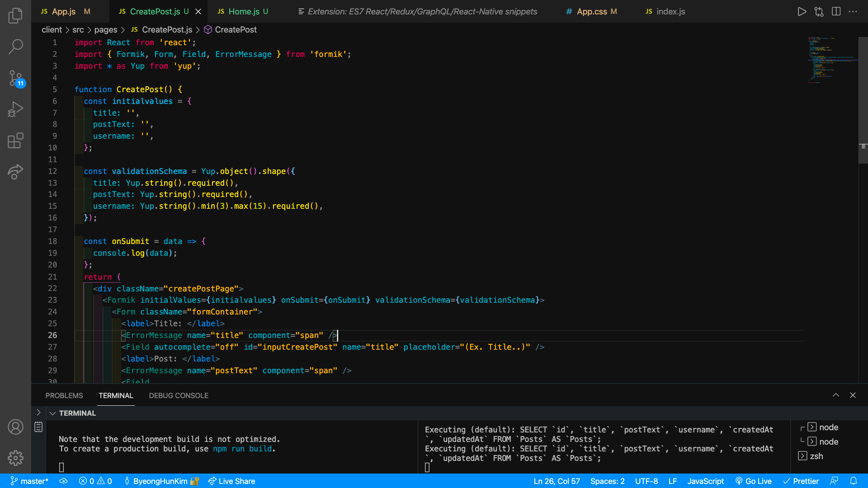Click the master branch status button
868x488 pixels.
click(x=29, y=481)
